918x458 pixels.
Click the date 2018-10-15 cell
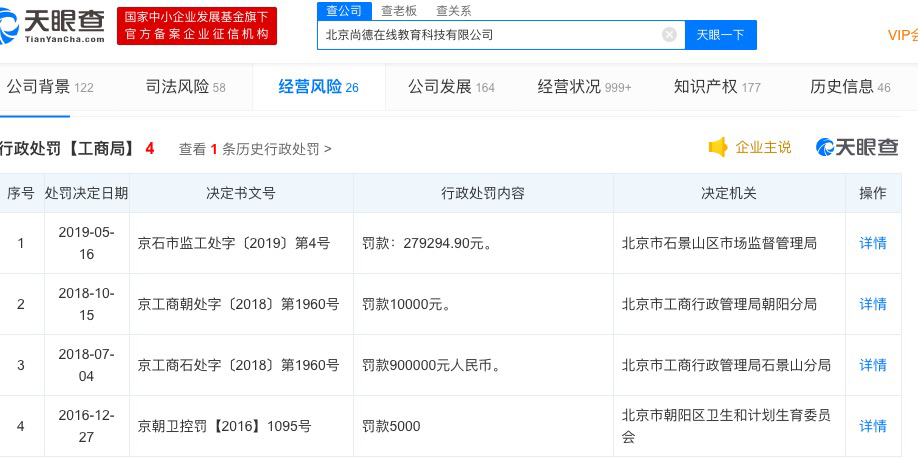pos(87,304)
